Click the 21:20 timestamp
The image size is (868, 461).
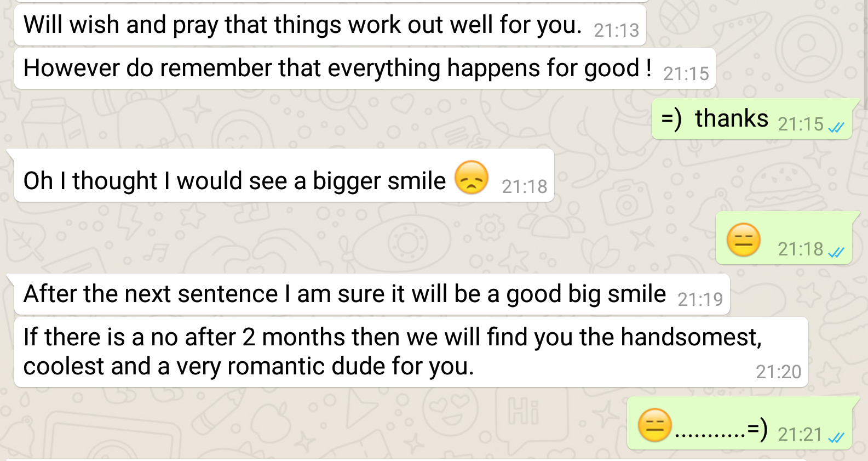[x=778, y=372]
